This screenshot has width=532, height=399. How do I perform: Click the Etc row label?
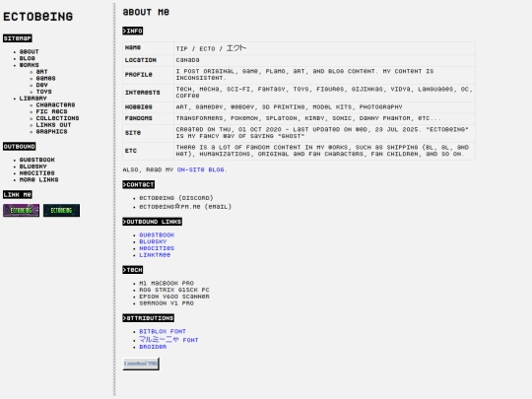(131, 151)
